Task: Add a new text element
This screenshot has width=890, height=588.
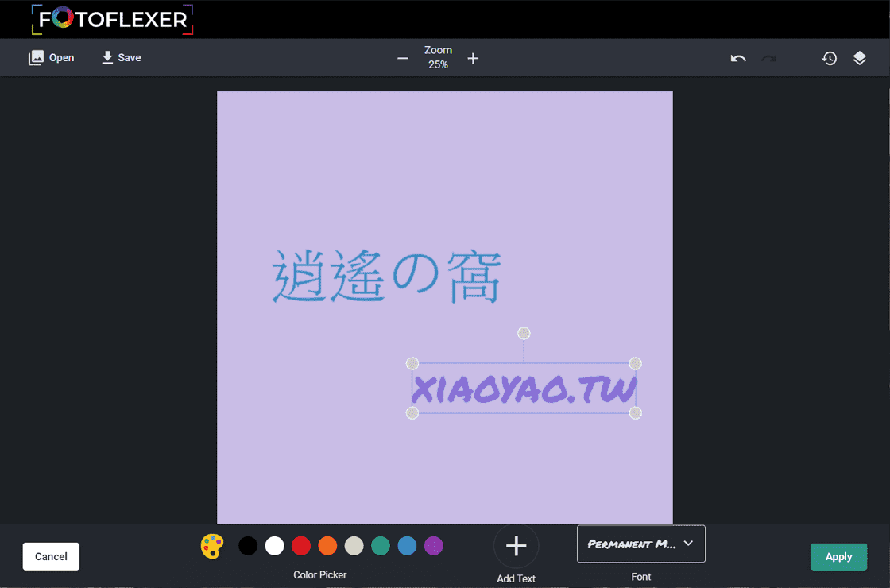Action: click(516, 546)
